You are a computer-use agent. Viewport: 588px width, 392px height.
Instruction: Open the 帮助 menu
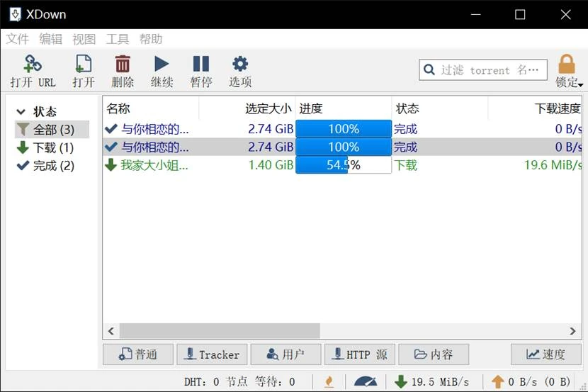coord(151,39)
